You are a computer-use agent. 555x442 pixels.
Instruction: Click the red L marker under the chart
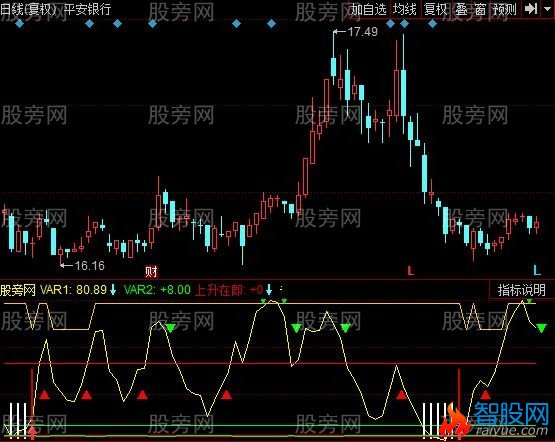411,271
